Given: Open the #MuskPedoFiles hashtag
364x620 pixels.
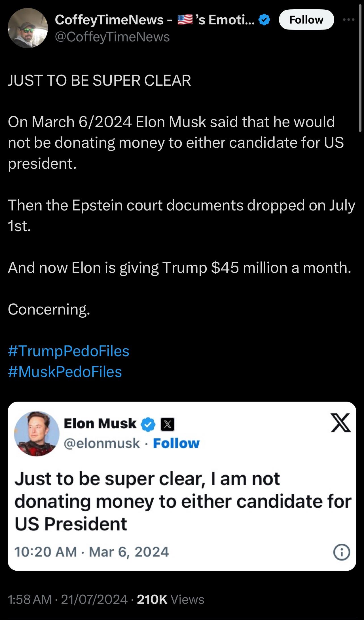Looking at the screenshot, I should 65,372.
